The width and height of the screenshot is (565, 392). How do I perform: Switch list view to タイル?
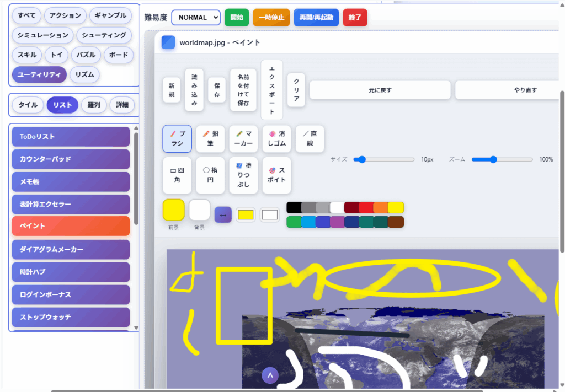coord(28,105)
